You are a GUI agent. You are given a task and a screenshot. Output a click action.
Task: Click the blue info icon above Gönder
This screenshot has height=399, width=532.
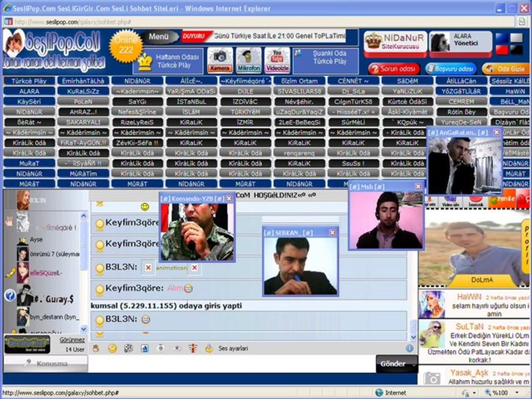tap(410, 349)
